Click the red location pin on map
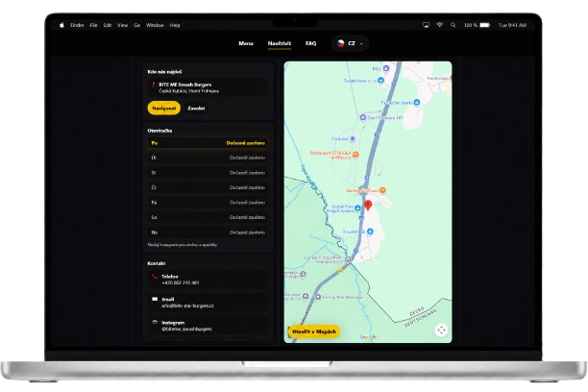The image size is (588, 392). pos(368,205)
